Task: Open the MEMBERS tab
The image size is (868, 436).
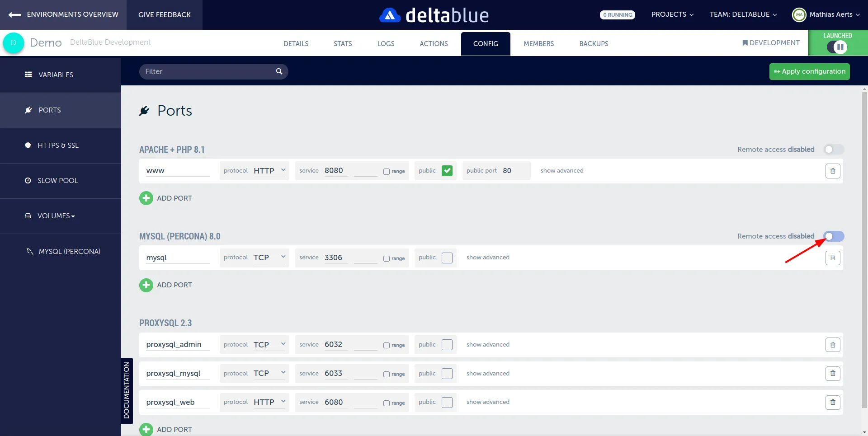Action: (x=538, y=43)
